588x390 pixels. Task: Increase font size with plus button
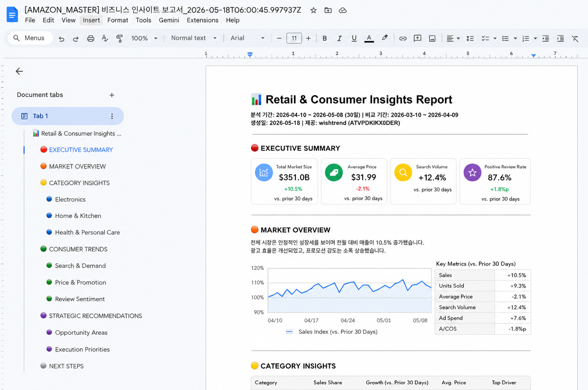[309, 38]
